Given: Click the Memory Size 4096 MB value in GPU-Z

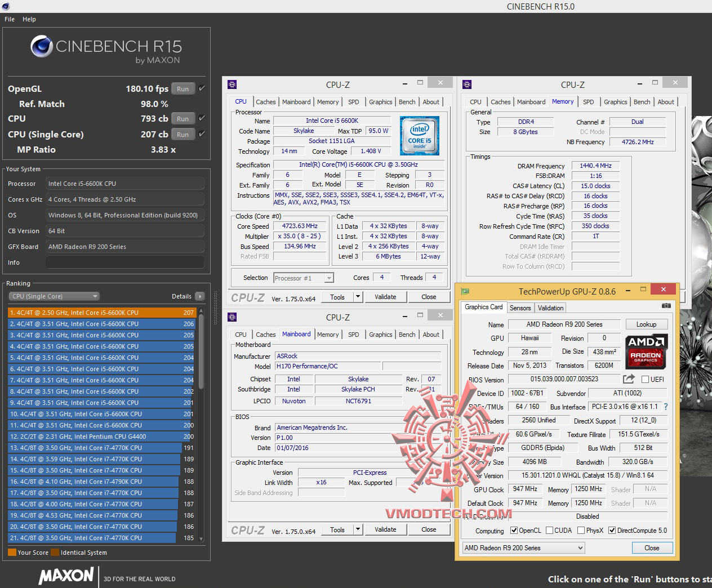Looking at the screenshot, I should click(534, 462).
